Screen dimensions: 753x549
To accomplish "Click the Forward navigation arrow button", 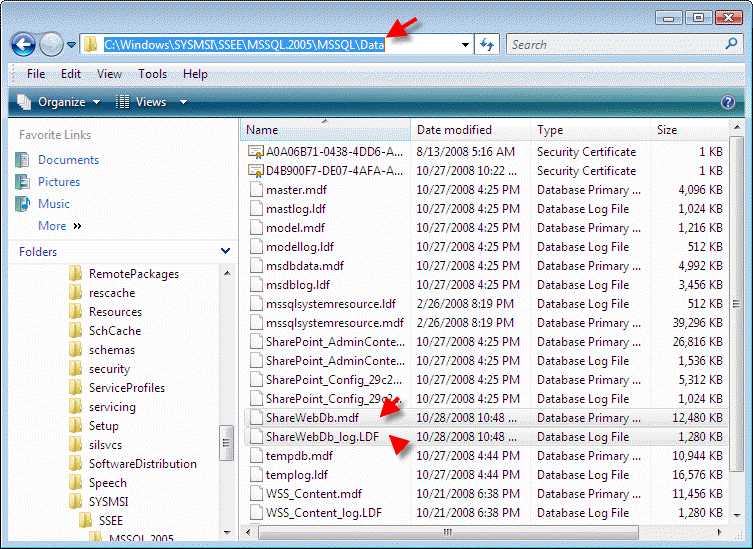I will pos(51,45).
